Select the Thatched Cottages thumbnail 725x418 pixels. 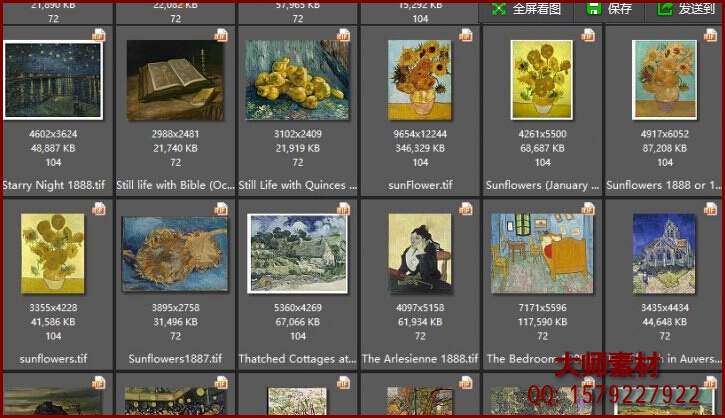(x=298, y=253)
